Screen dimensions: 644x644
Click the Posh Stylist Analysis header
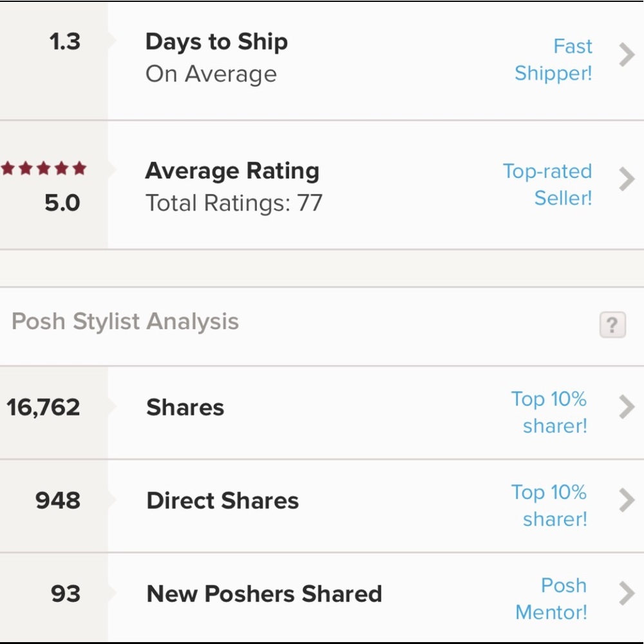coord(126,321)
